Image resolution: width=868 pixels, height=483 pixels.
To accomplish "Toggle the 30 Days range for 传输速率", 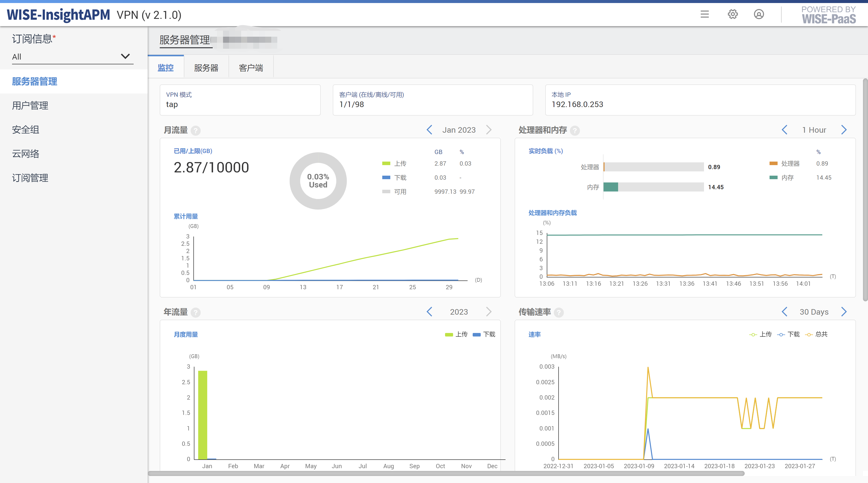I will click(x=815, y=312).
